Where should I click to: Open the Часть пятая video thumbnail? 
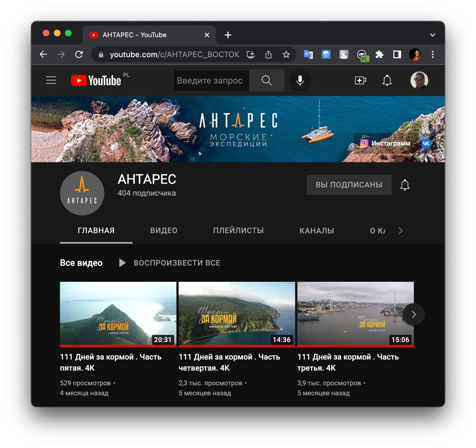tap(118, 314)
